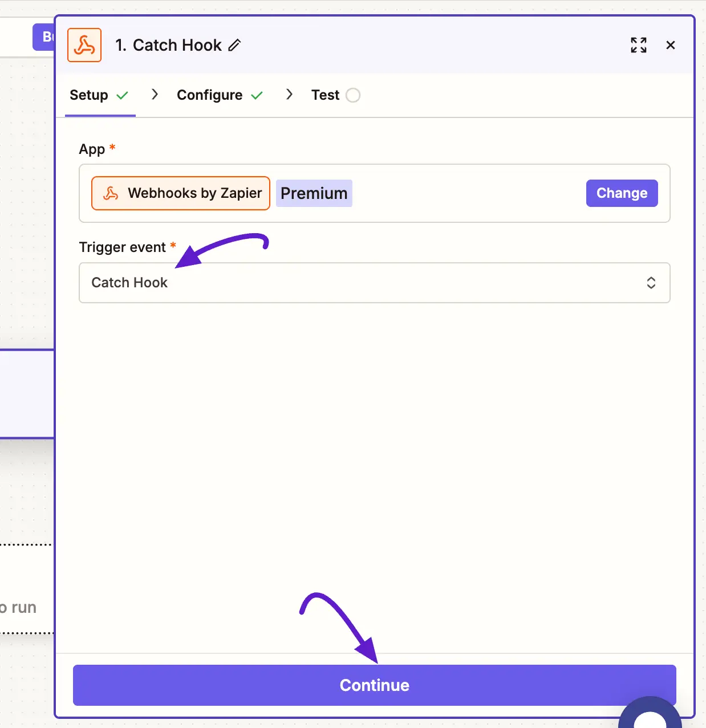Select the Webhooks by Zapier app chip

[181, 193]
